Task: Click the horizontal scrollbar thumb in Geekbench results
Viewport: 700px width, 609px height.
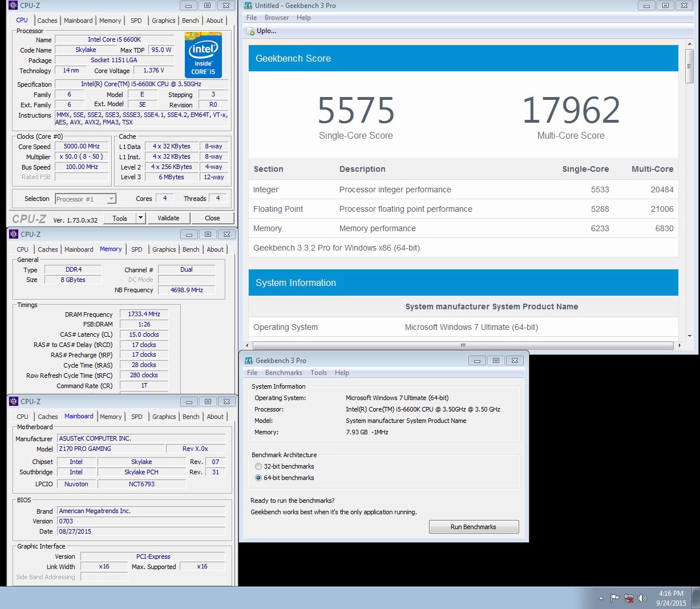Action: 463,345
